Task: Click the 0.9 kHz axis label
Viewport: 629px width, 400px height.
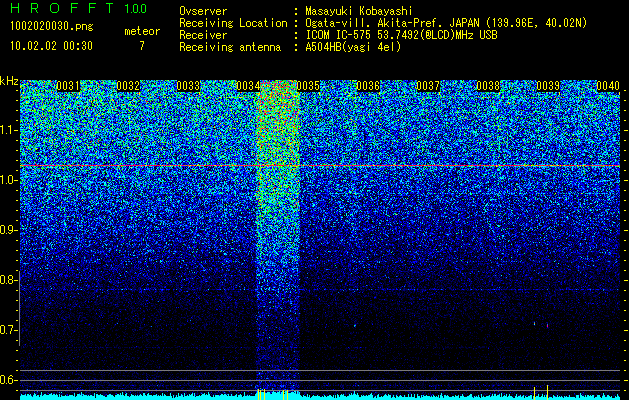Action: (9, 230)
